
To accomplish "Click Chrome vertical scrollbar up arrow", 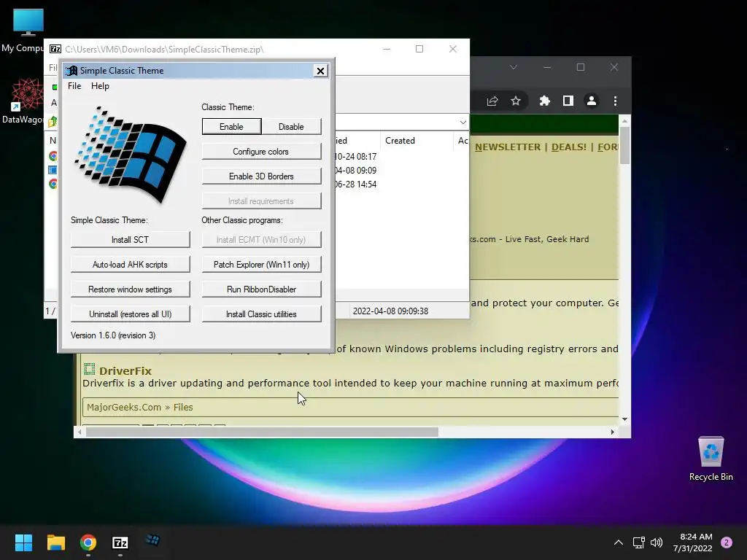I will coord(624,122).
